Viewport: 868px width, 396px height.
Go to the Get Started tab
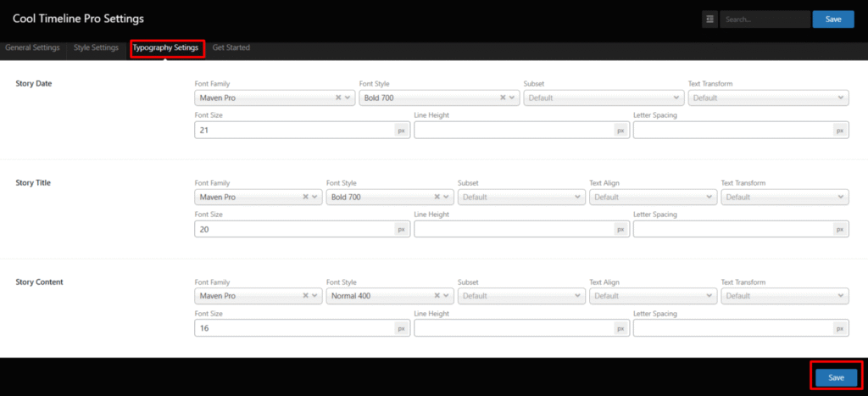pyautogui.click(x=231, y=48)
